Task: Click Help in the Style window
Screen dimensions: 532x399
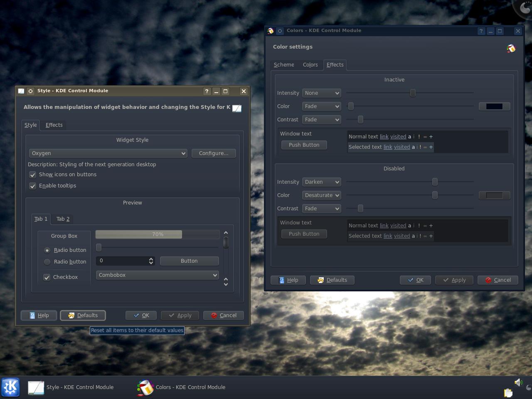Action: [x=39, y=315]
